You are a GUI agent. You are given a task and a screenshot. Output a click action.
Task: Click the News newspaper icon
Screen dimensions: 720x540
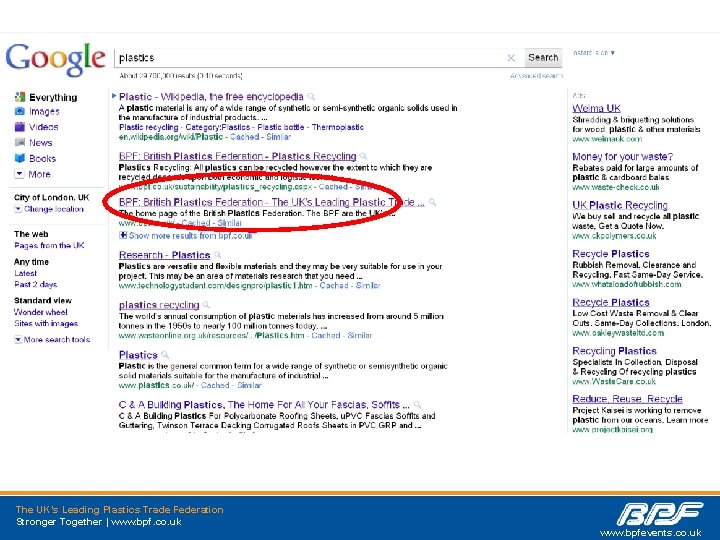click(x=20, y=142)
